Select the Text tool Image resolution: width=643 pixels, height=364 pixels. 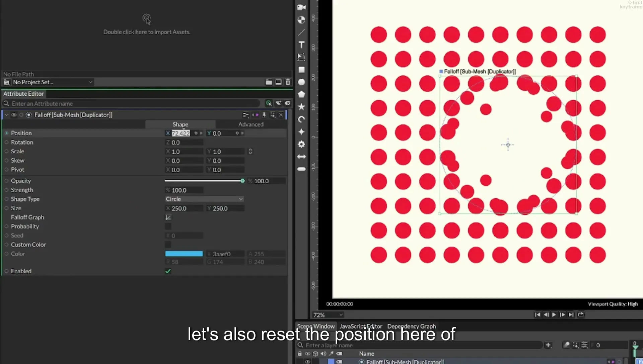[301, 44]
